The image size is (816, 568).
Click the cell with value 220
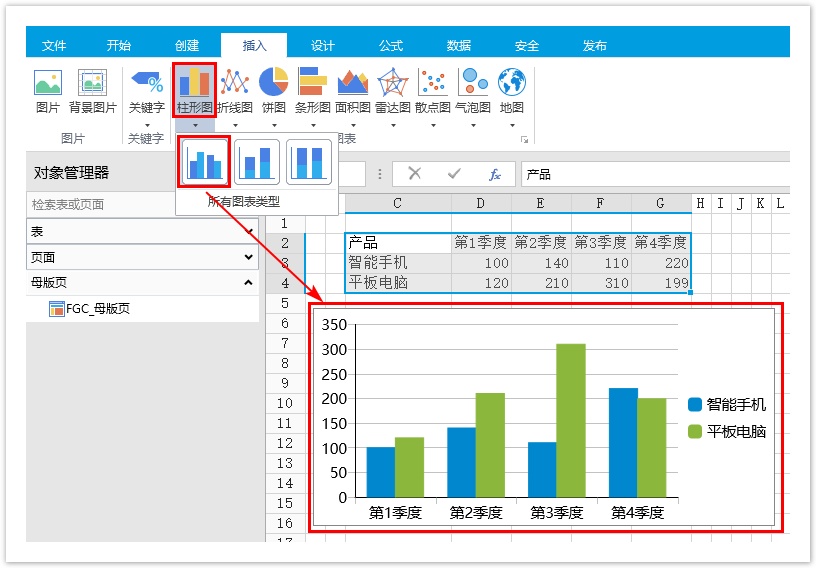coord(661,263)
